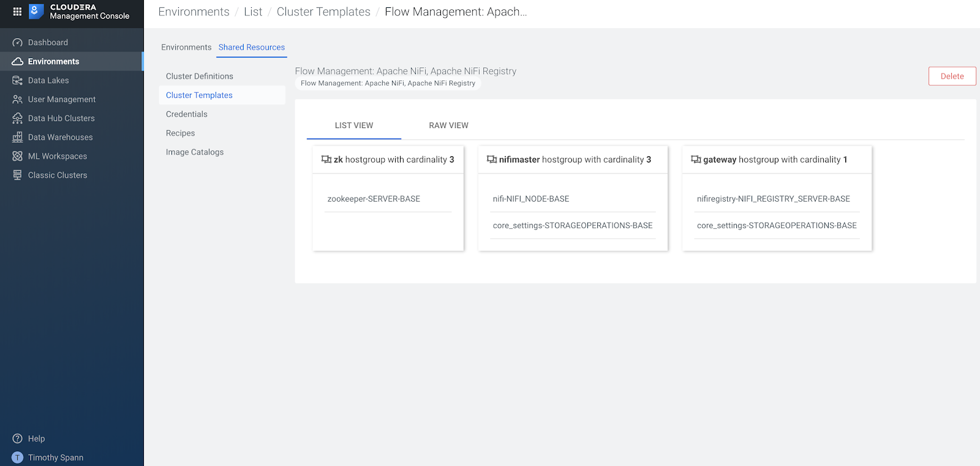Open Dashboard from the sidebar

click(x=72, y=42)
